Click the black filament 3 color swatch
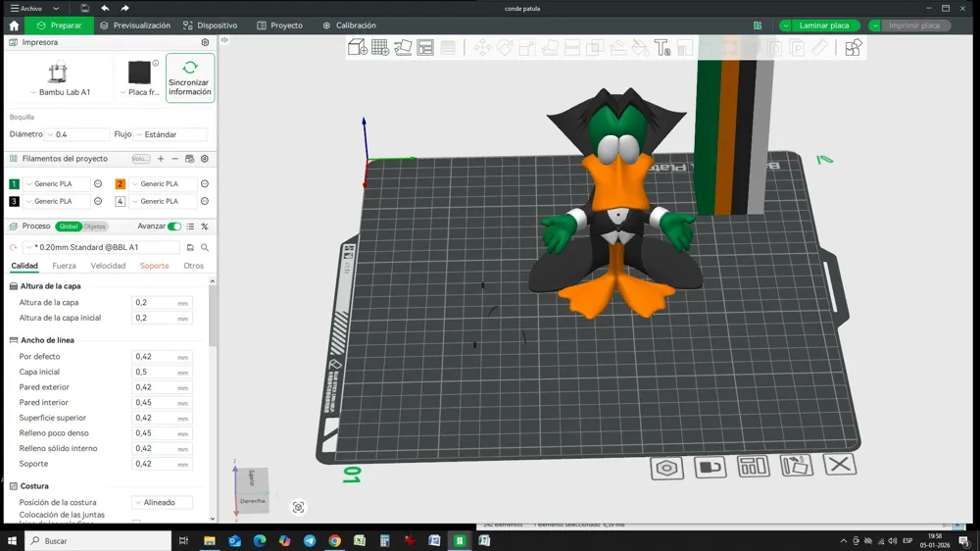 click(14, 201)
